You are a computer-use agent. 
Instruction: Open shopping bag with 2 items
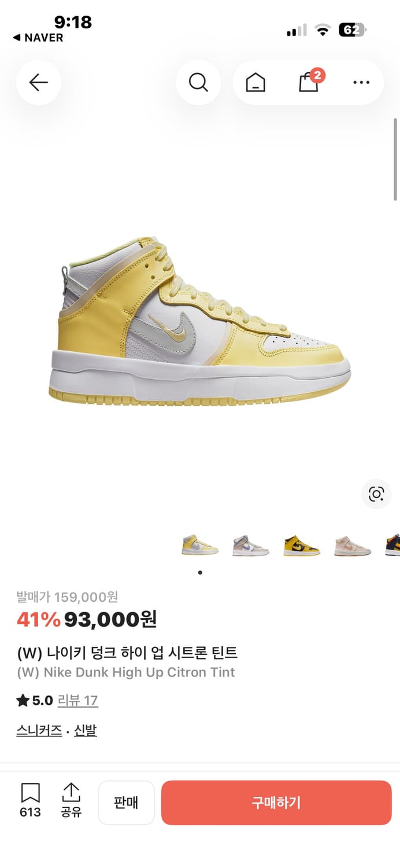click(310, 82)
